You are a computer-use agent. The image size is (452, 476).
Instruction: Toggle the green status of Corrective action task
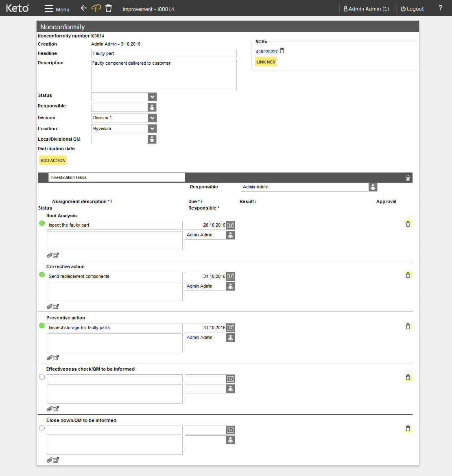point(42,275)
